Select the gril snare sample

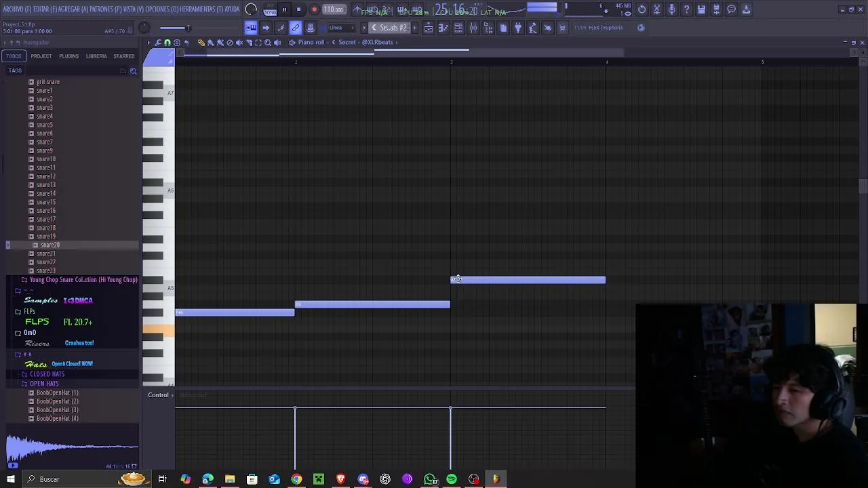pyautogui.click(x=48, y=82)
